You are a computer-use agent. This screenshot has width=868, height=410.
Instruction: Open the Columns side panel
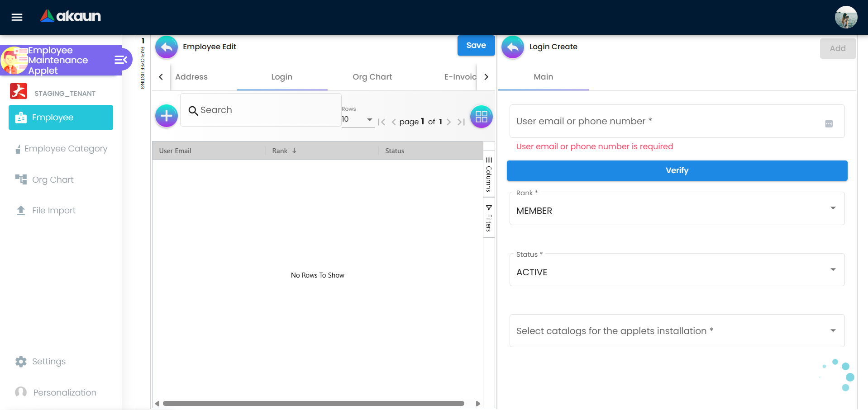489,174
